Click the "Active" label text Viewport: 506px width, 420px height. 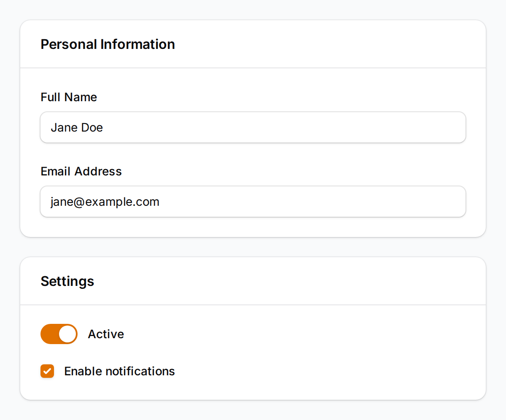pyautogui.click(x=106, y=334)
